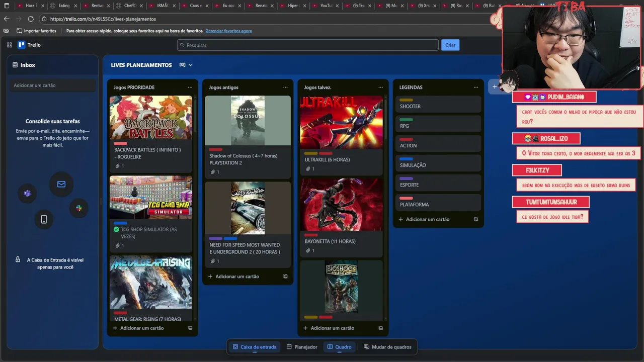
Task: Open the Jogos talvez list actions menu
Action: (380, 87)
